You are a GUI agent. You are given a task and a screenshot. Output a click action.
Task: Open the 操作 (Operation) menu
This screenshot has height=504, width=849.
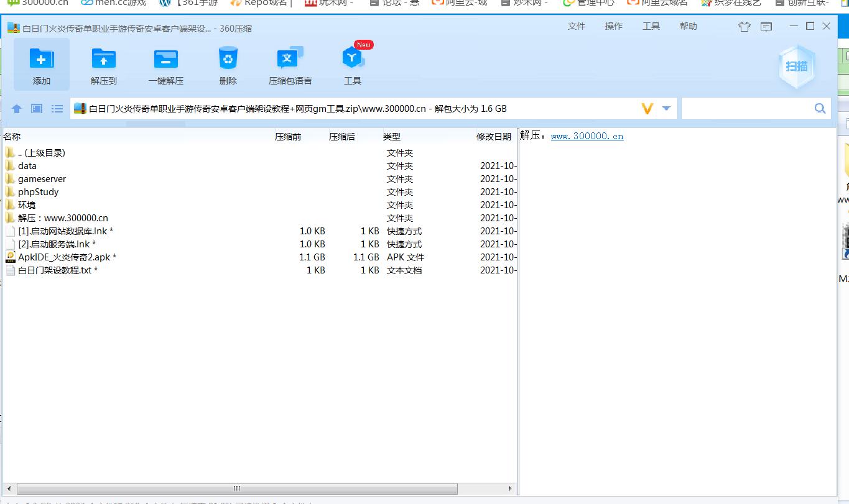[x=614, y=26]
